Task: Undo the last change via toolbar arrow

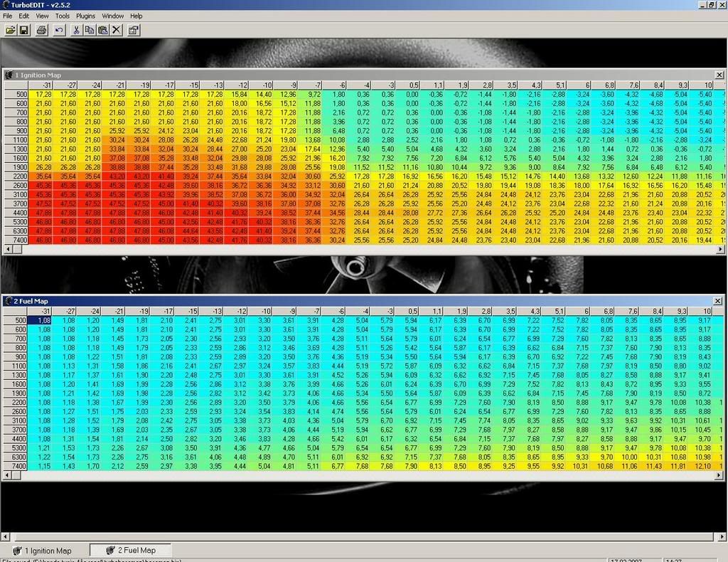Action: [59, 30]
